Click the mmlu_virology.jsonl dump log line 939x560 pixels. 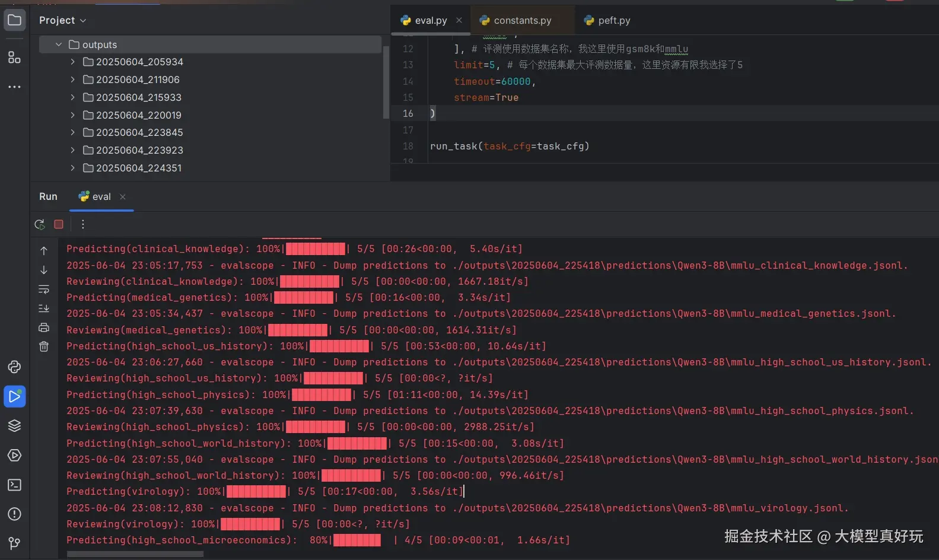[457, 508]
